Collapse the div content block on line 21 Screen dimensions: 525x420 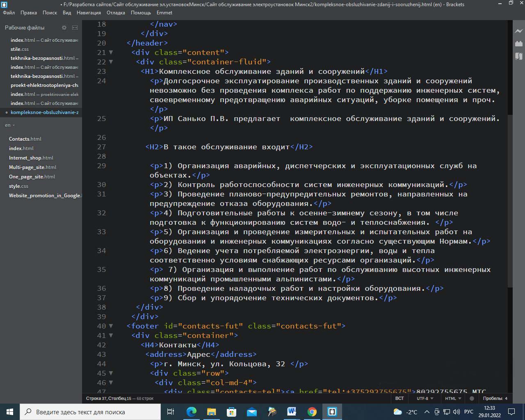(x=111, y=52)
